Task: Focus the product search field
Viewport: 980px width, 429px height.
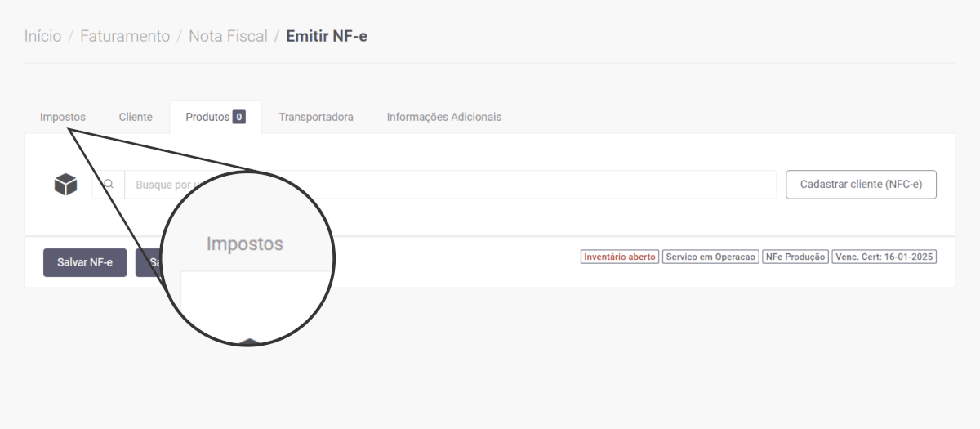Action: click(x=450, y=185)
